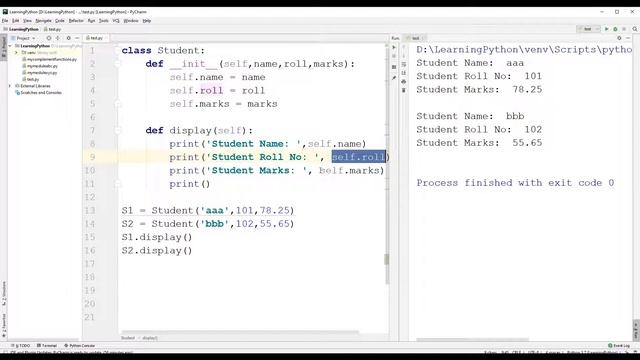Click the Stop button in main toolbar
This screenshot has height=360, width=640.
click(624, 29)
